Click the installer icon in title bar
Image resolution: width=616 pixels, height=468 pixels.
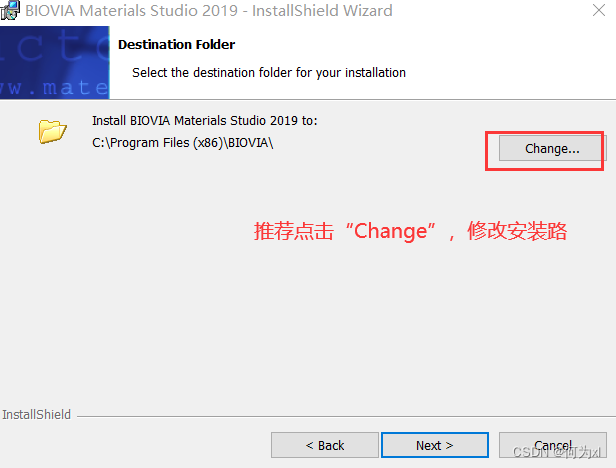9,10
